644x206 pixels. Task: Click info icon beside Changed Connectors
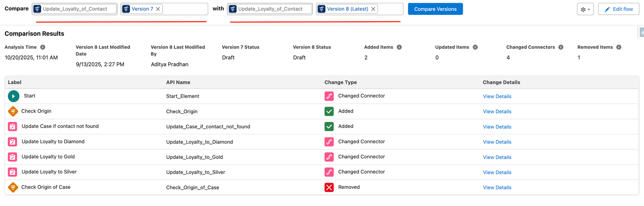click(561, 47)
